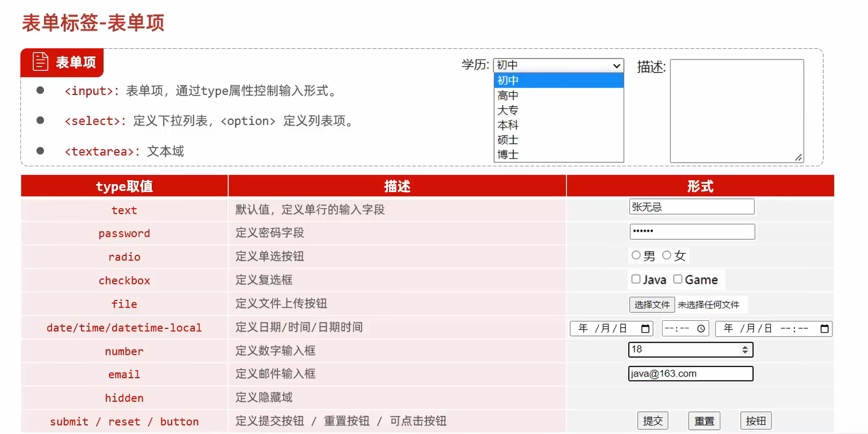The image size is (868, 434).
Task: Pick 本科 in the 学历 options
Action: (507, 125)
